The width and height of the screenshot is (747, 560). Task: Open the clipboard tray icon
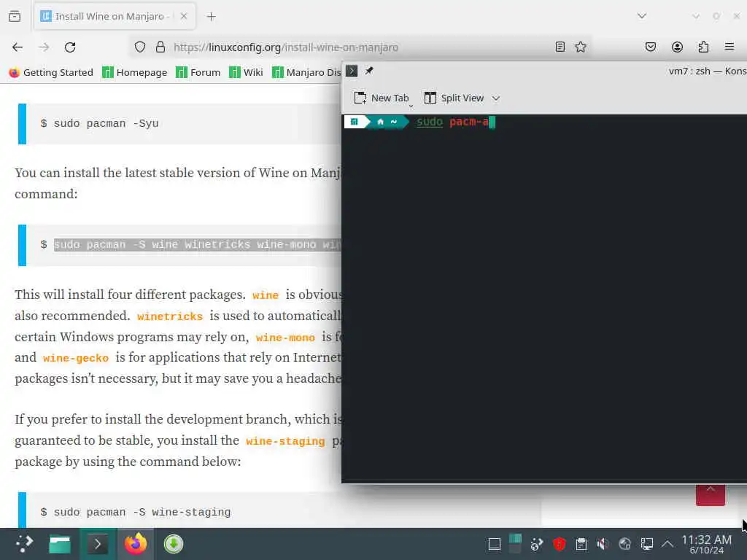click(581, 544)
